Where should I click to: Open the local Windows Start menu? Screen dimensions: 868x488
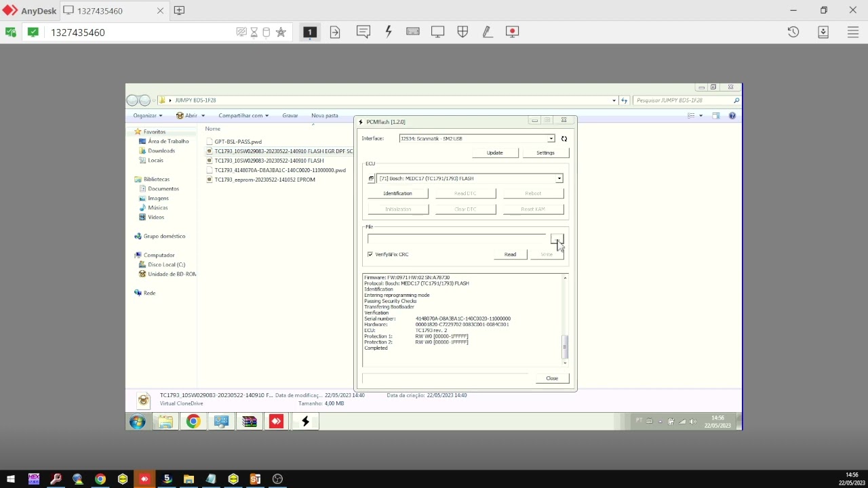(11, 479)
